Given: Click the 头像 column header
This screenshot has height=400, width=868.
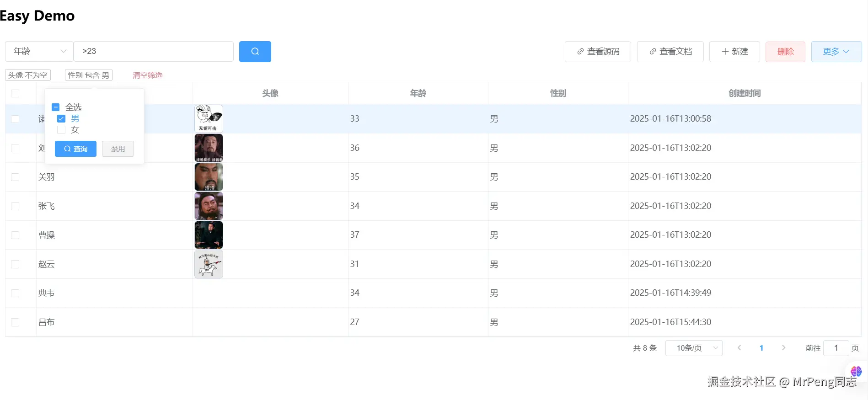Looking at the screenshot, I should click(270, 93).
